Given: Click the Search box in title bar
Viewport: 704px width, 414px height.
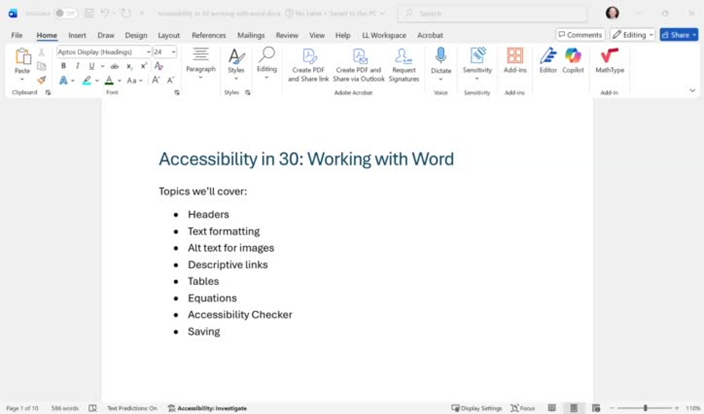Looking at the screenshot, I should click(x=492, y=13).
